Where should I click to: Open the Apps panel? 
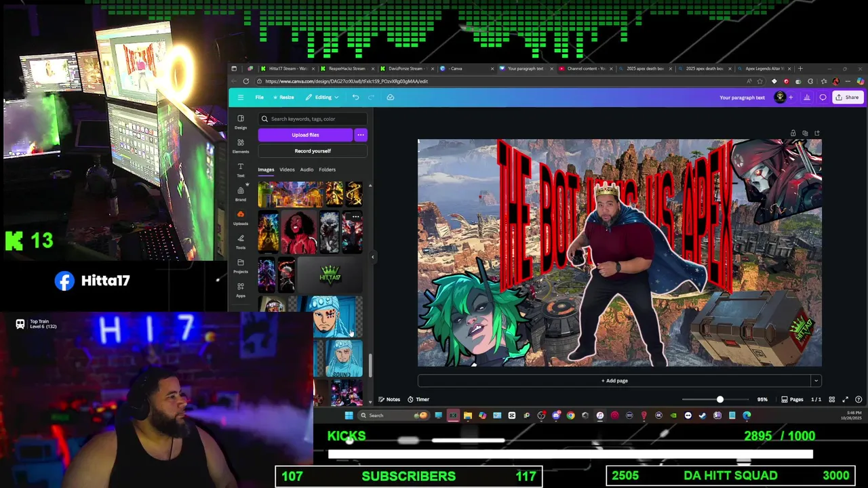tap(241, 291)
